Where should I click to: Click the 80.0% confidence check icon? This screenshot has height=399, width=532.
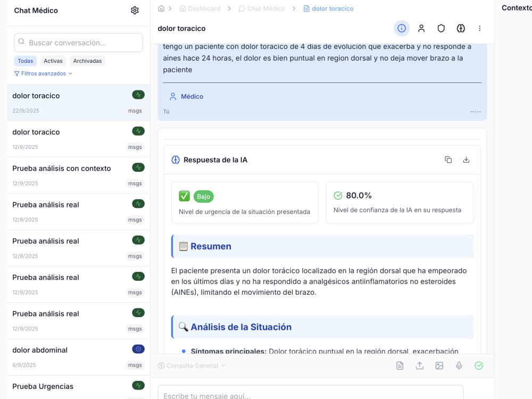[338, 195]
